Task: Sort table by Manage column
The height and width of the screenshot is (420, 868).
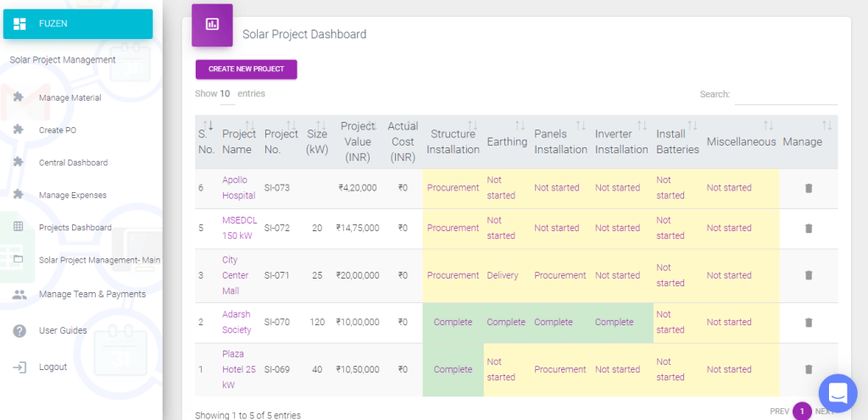Action: point(826,126)
